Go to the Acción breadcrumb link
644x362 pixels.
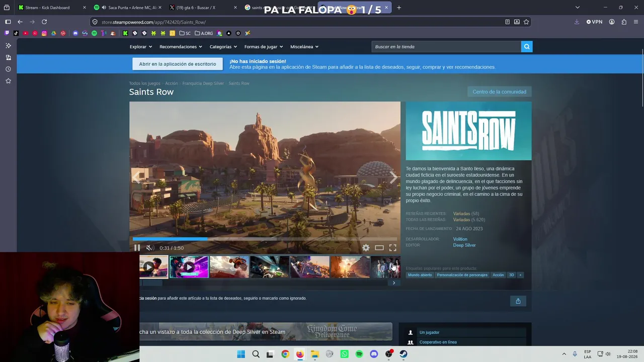click(x=171, y=83)
